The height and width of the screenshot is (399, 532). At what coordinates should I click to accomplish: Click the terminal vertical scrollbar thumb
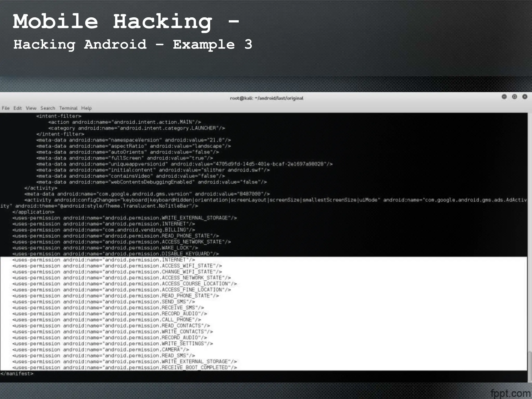529,366
